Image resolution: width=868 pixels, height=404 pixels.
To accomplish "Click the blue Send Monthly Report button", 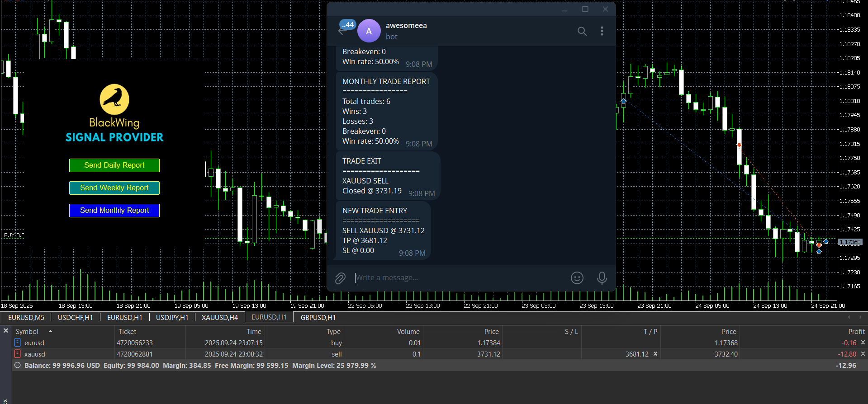I will (x=114, y=211).
